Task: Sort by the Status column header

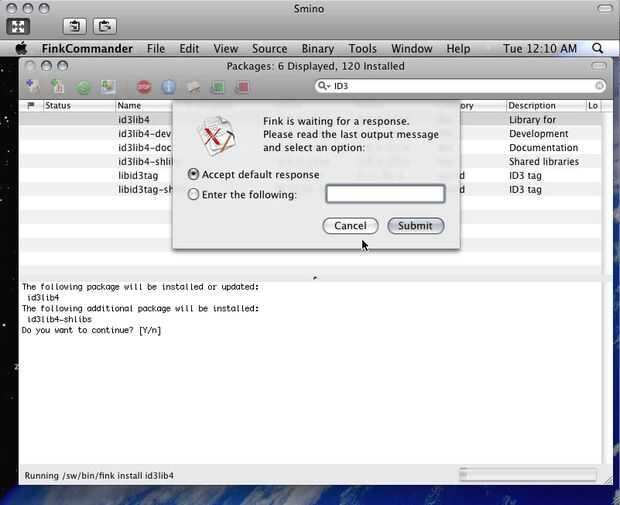Action: pyautogui.click(x=79, y=106)
